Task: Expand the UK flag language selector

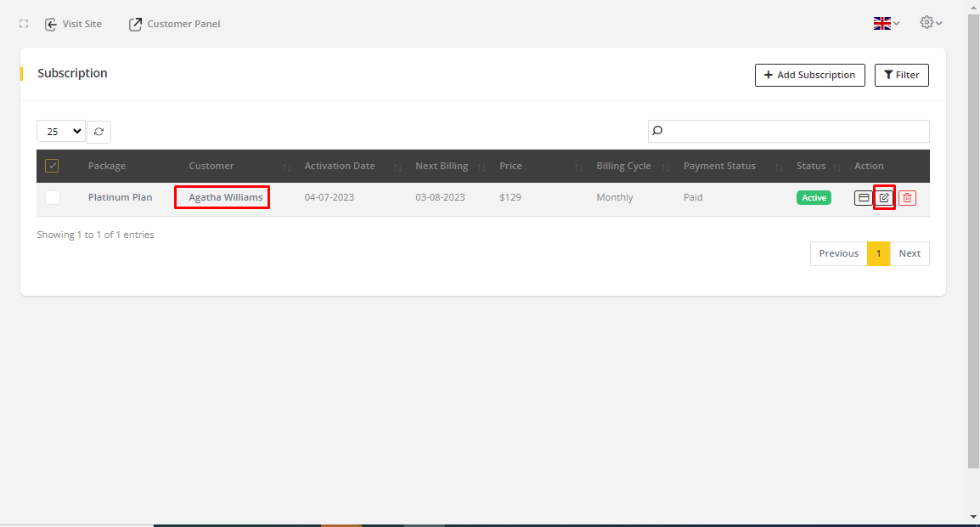Action: point(886,23)
